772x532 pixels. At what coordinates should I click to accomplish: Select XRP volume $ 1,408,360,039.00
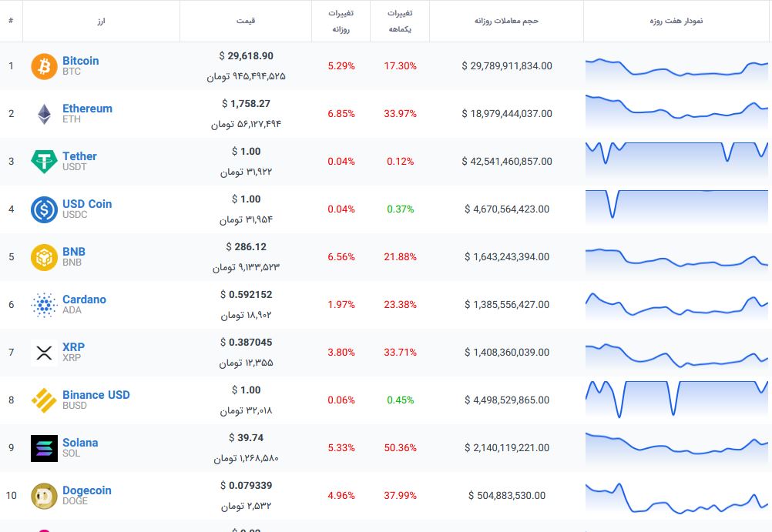click(507, 353)
